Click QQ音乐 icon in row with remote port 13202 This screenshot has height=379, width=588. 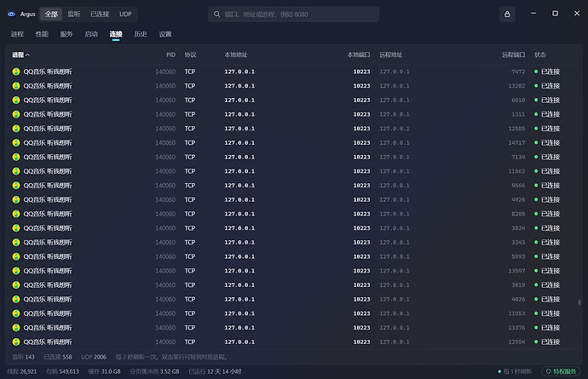[x=15, y=86]
